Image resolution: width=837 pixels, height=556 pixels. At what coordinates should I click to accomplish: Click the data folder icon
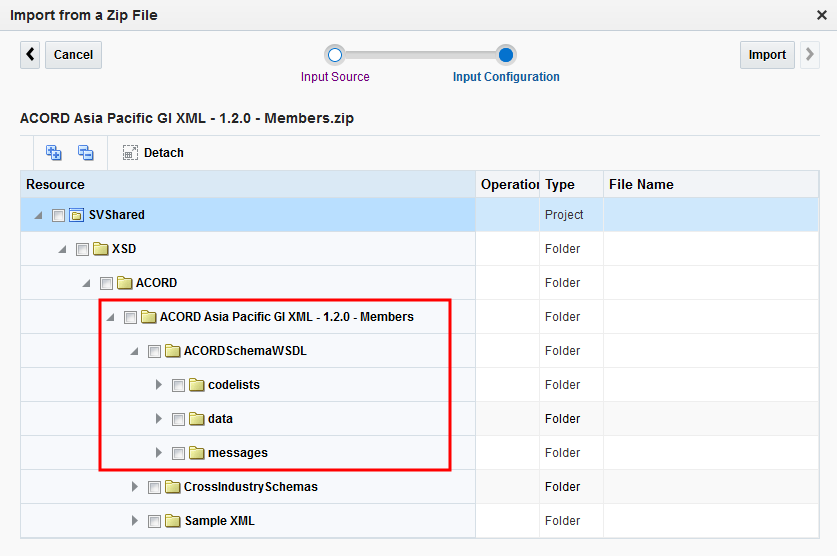(196, 419)
